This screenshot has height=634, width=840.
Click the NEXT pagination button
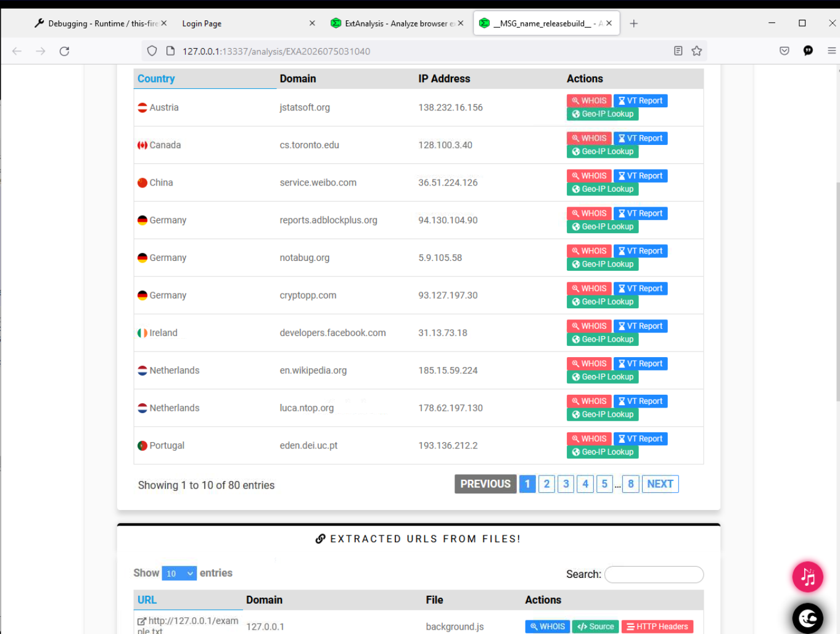click(660, 484)
